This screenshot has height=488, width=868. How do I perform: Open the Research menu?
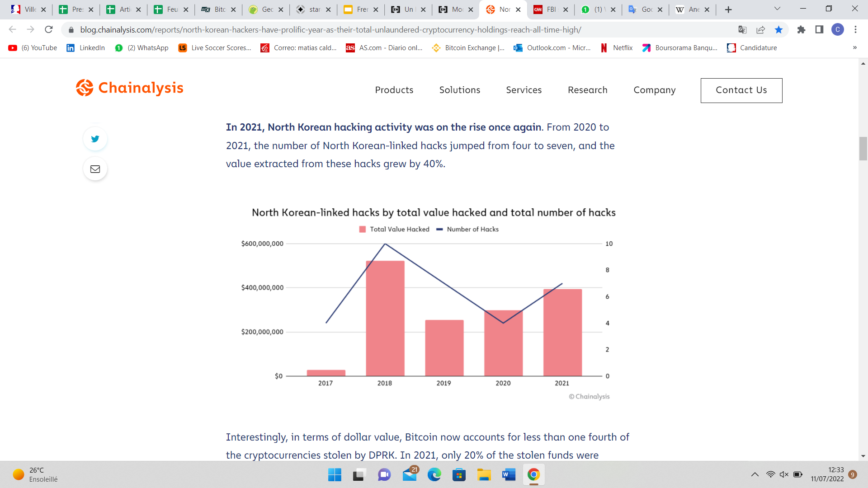[x=587, y=90]
